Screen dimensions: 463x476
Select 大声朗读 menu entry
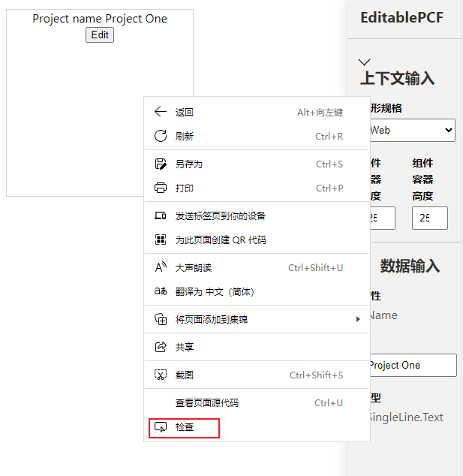(257, 268)
